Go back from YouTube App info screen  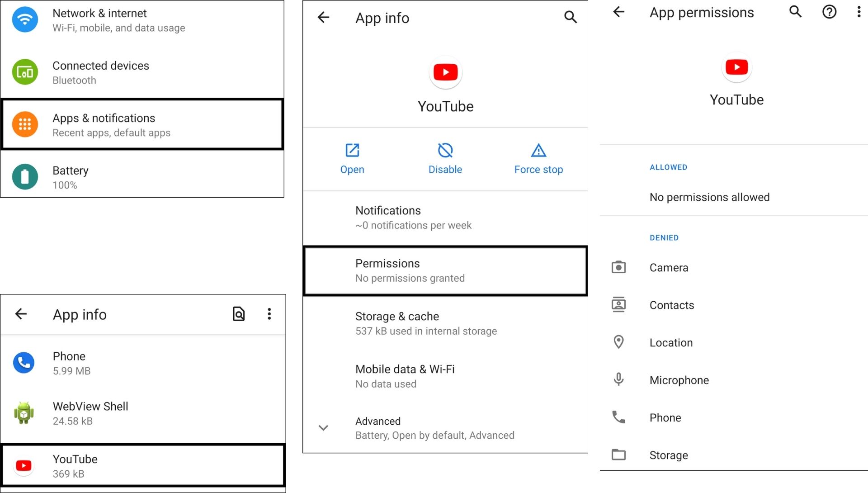pyautogui.click(x=324, y=18)
